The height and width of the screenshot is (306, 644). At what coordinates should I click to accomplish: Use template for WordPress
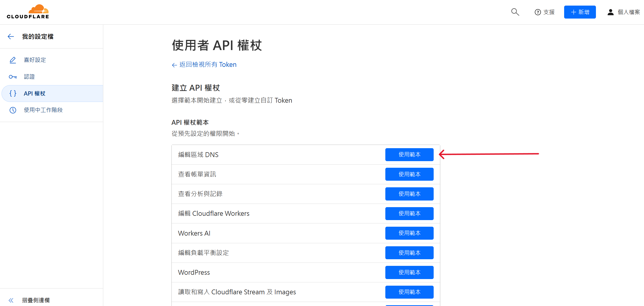[x=409, y=272]
